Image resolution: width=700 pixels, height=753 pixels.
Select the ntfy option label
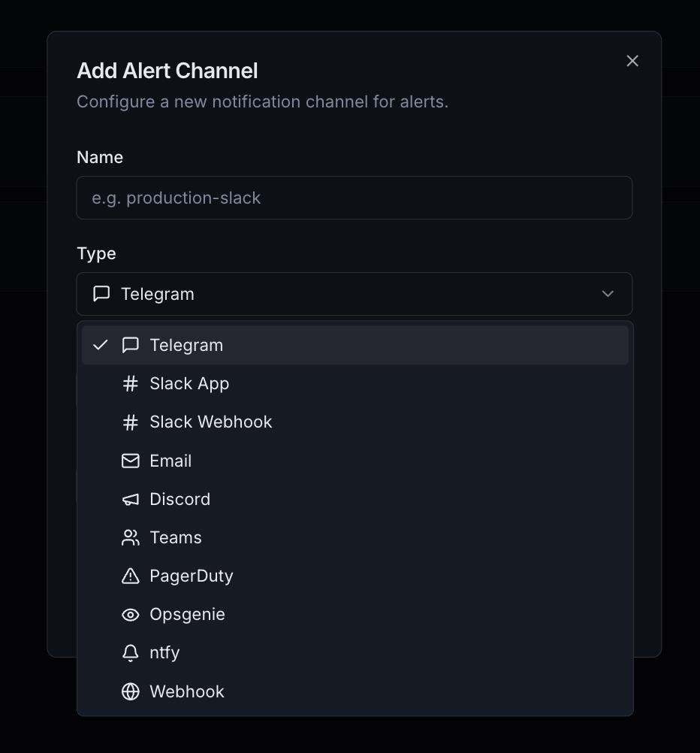[164, 653]
